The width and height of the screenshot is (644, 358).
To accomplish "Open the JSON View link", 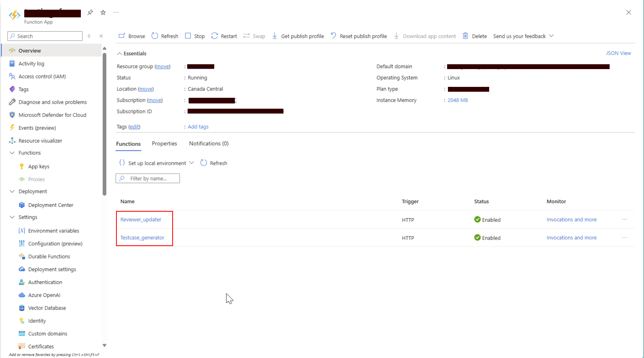I will [618, 53].
